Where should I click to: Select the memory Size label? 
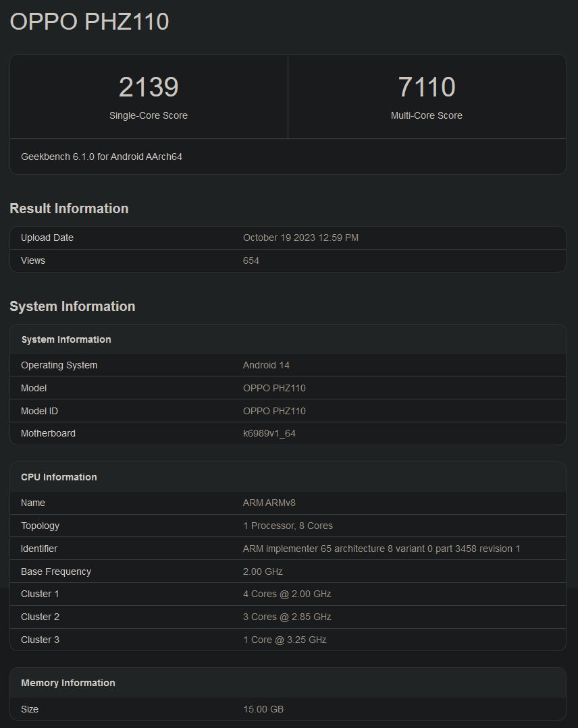30,709
